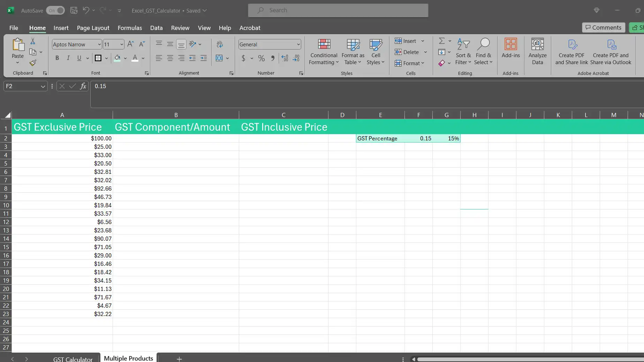The width and height of the screenshot is (644, 362).
Task: Expand Sort & Filter menu
Action: point(463,52)
